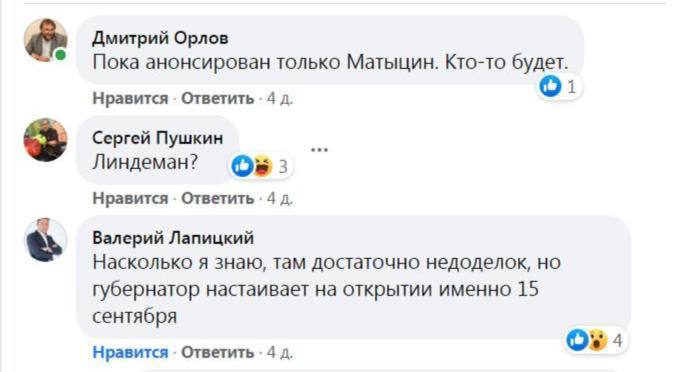This screenshot has width=682, height=372.
Task: Open Дмитрий Орлов's profile picture
Action: point(46,40)
